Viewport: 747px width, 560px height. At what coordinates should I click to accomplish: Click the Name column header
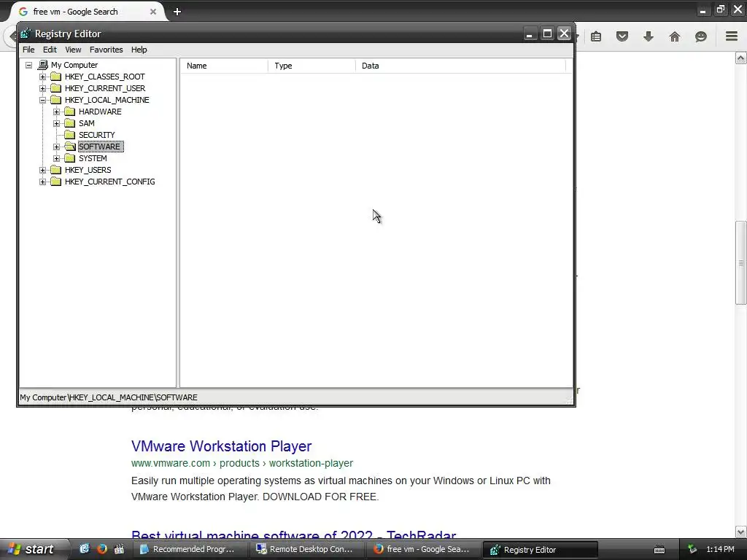(x=224, y=66)
